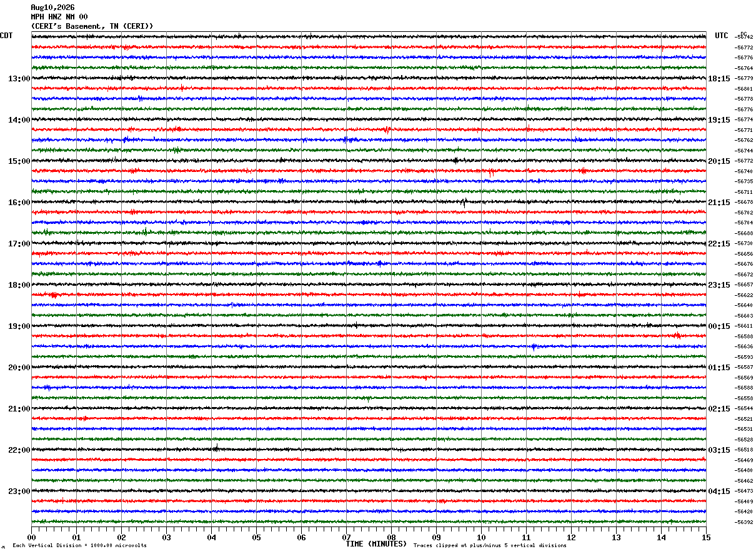
Task: Click the DC offset value '-56678'
Action: click(744, 203)
